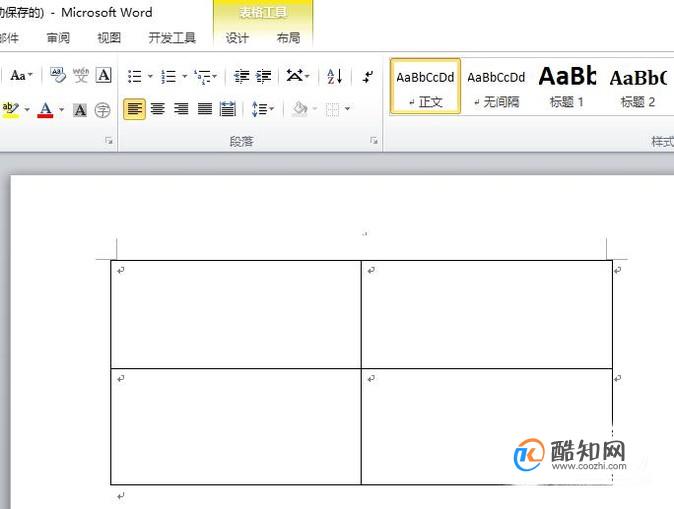Select the 正文 Normal style
674x509 pixels.
click(425, 86)
